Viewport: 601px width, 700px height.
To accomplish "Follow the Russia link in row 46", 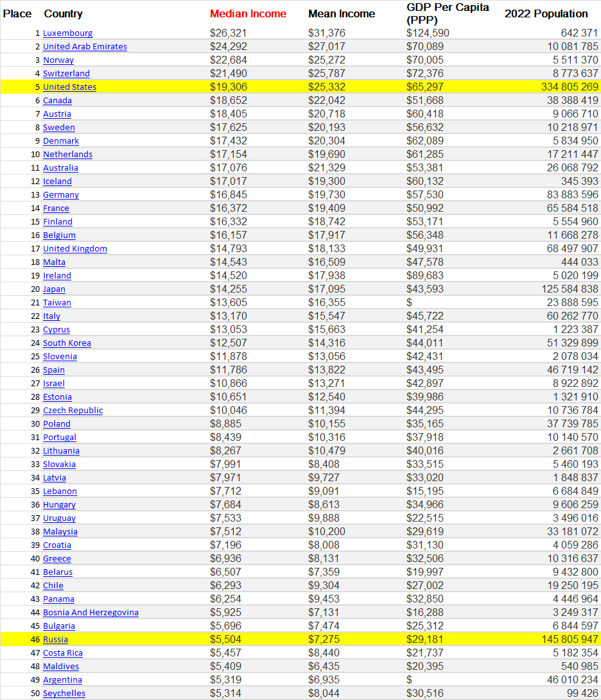I will (55, 640).
